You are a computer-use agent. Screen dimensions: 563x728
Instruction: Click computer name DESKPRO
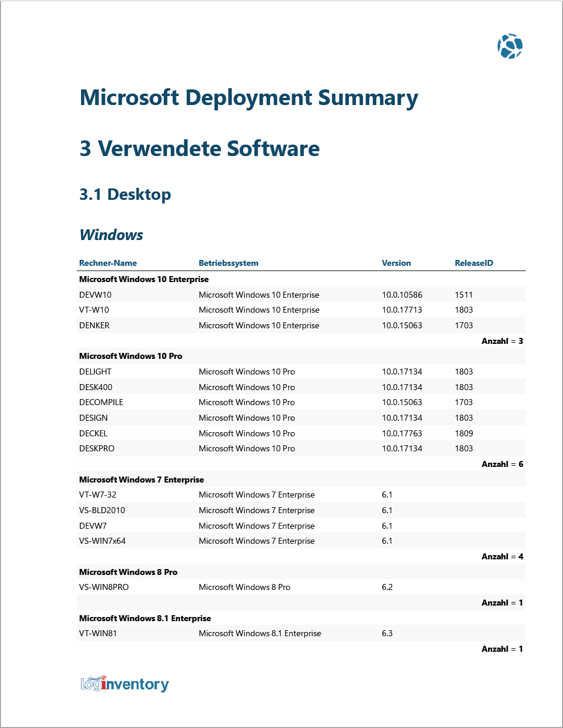[97, 448]
